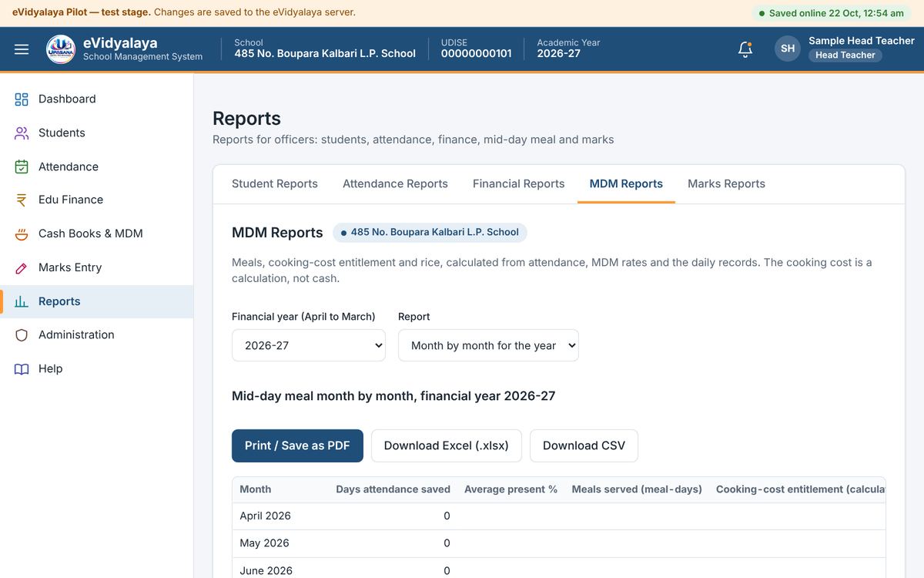Select the MDM Reports tab
This screenshot has height=578, width=924.
[626, 183]
